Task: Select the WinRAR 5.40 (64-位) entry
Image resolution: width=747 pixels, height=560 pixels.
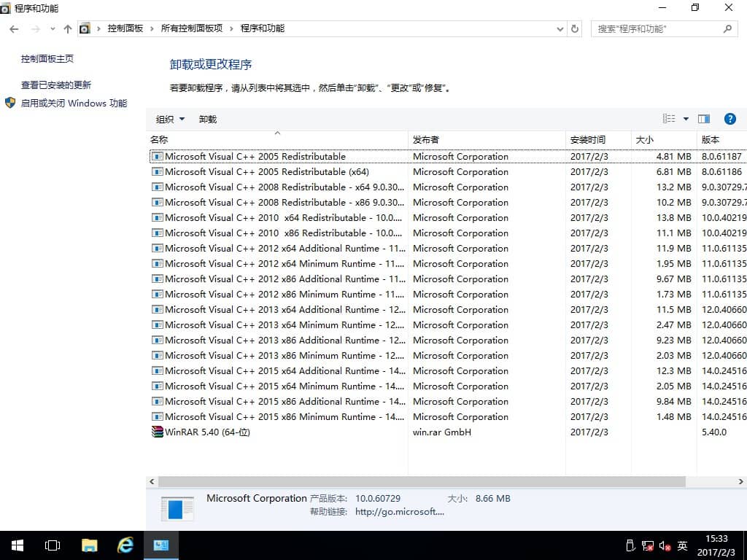Action: [448, 432]
